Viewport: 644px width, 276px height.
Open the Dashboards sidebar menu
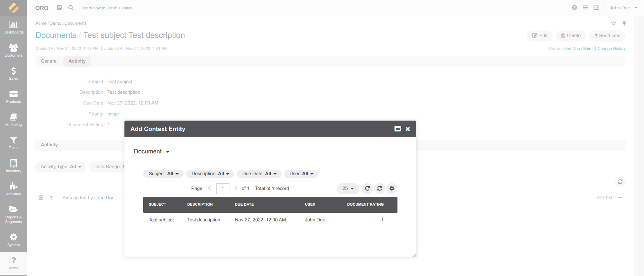[x=13, y=27]
